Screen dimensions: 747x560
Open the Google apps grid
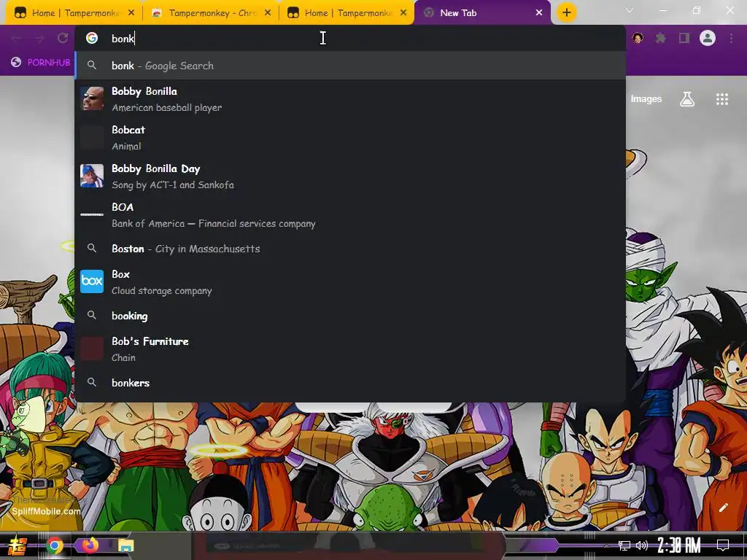tap(722, 99)
